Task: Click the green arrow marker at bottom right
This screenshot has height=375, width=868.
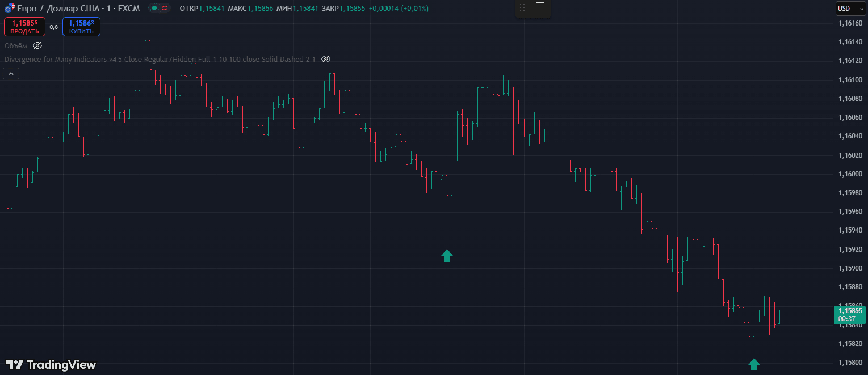Action: 754,364
